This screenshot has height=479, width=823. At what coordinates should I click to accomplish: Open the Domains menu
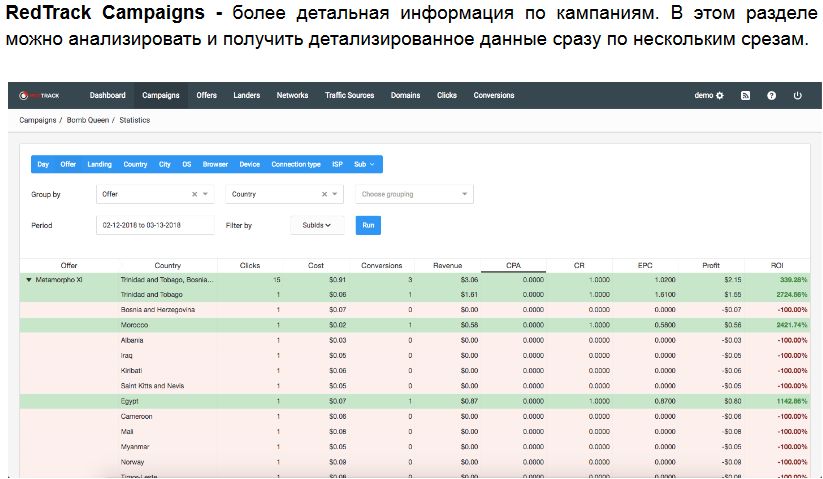pyautogui.click(x=405, y=95)
